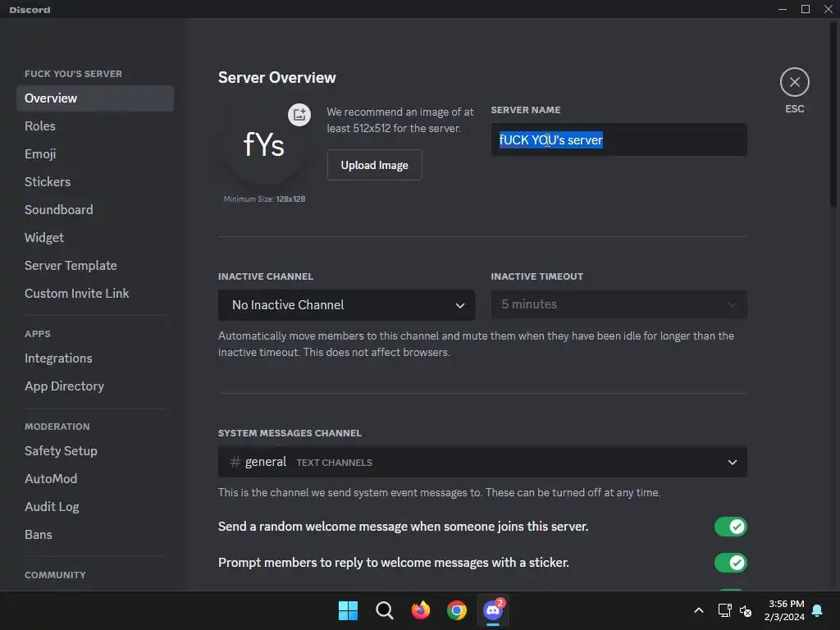Launch Firefox from the taskbar
This screenshot has width=840, height=630.
click(x=421, y=610)
